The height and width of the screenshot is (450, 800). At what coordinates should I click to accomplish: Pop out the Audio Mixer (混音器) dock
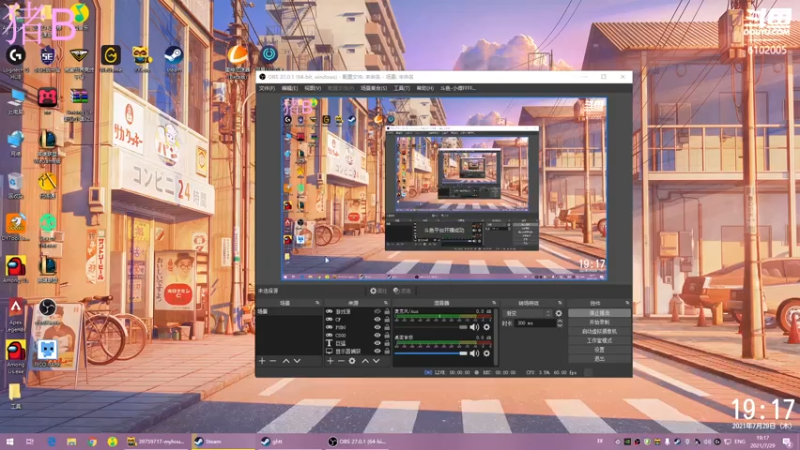coord(494,303)
